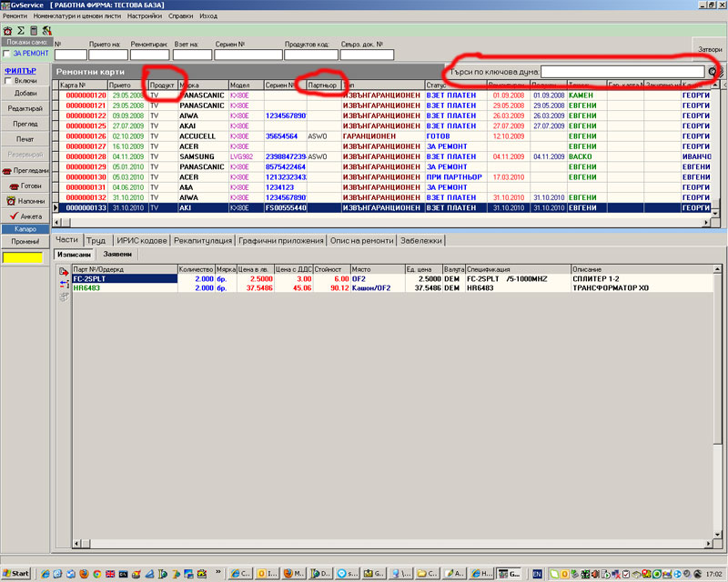Click the repair grid horizontal scrollbar left arrow

point(57,223)
